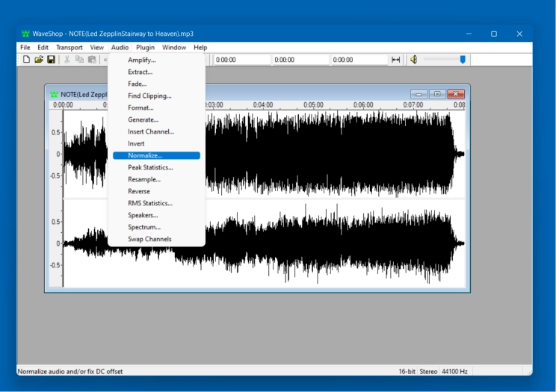Minimize the inner document window

click(x=418, y=94)
